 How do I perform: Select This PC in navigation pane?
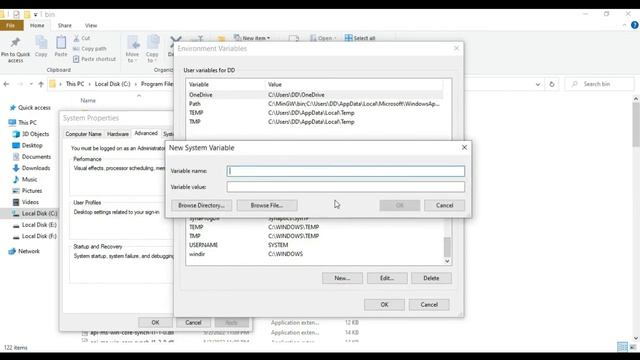[23, 122]
